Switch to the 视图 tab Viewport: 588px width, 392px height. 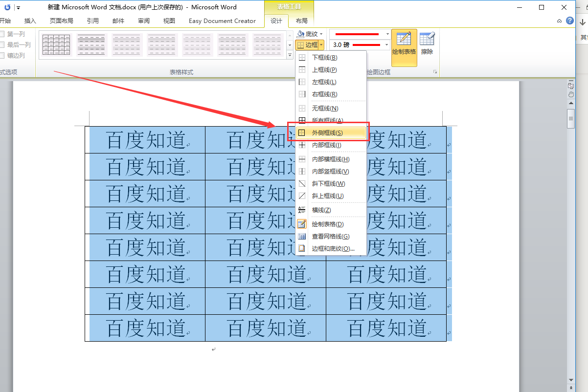click(x=169, y=21)
